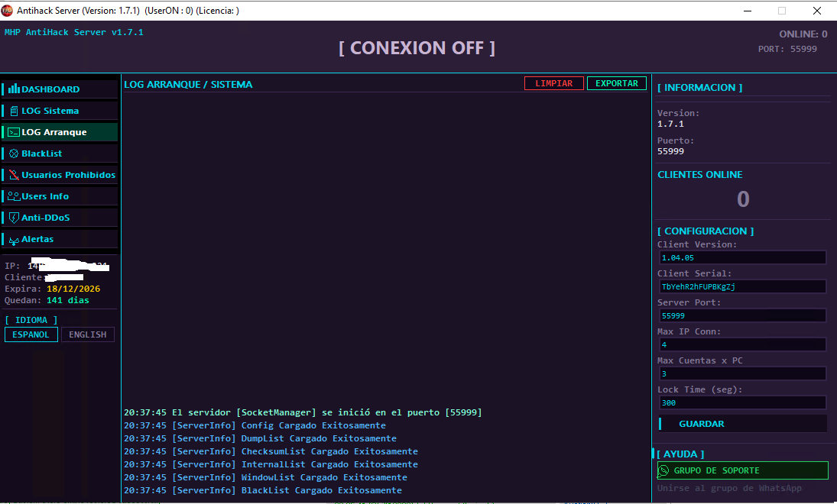Click the CLIENTES ONLINE count zero
837x504 pixels.
pos(742,199)
